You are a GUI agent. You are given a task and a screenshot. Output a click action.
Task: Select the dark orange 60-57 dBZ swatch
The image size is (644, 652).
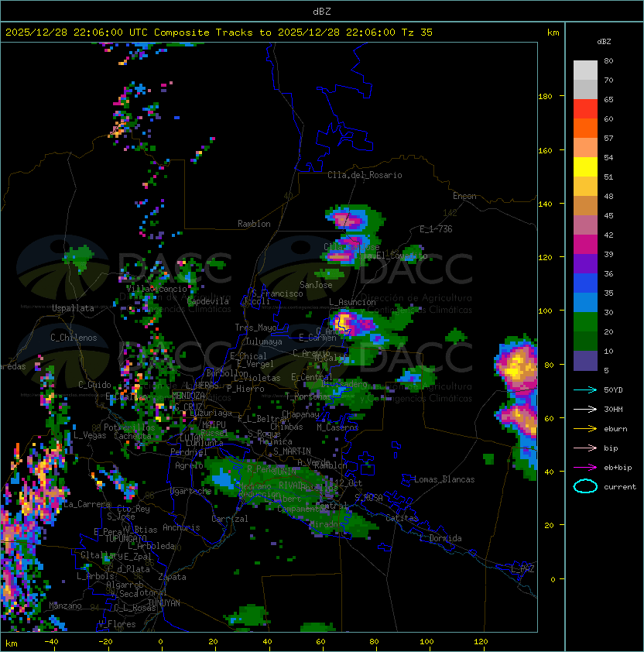coord(585,128)
